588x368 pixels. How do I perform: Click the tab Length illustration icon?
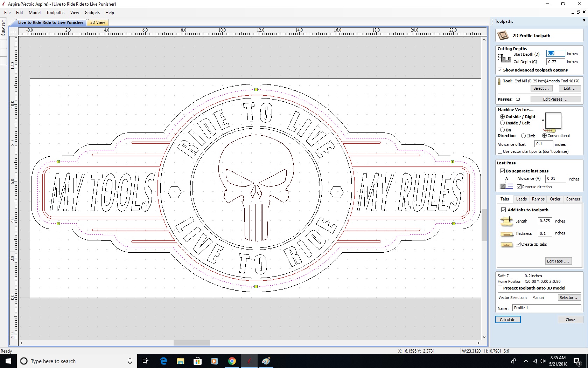(x=506, y=221)
